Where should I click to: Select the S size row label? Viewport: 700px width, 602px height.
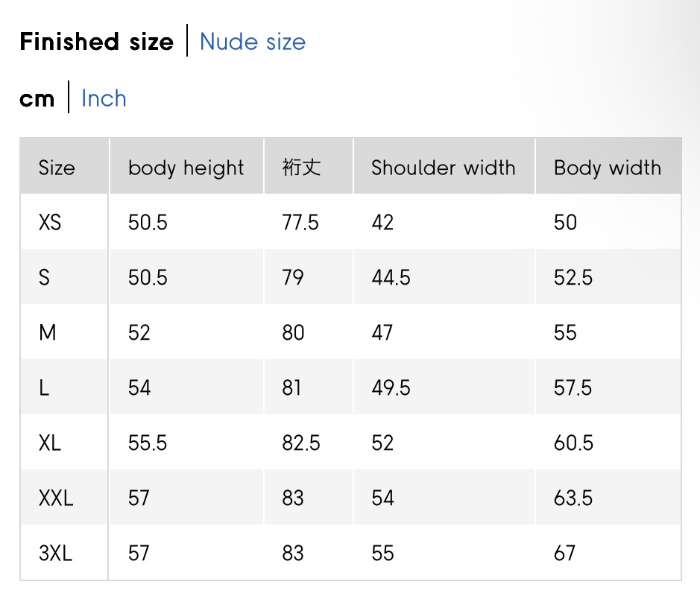point(45,277)
